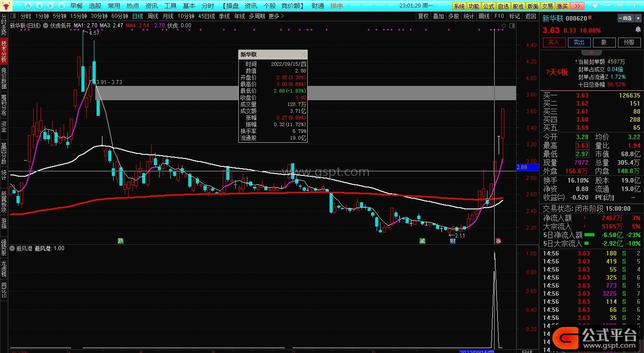Toggle right panel icon at chart top right
Viewport: 644px width, 353px height.
(512, 26)
